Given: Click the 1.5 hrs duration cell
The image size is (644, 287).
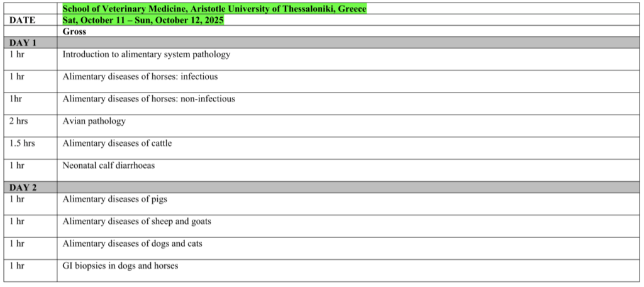Looking at the screenshot, I should [x=30, y=148].
